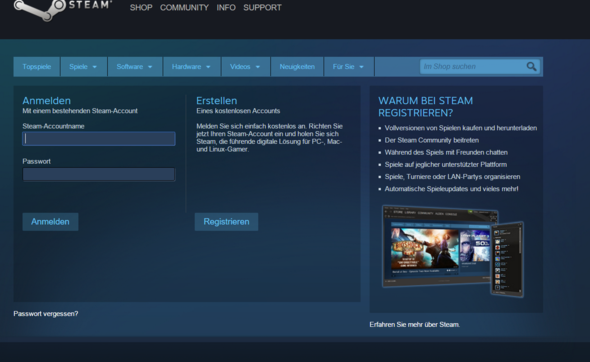
Task: Open the SUPPORT menu item
Action: click(262, 8)
